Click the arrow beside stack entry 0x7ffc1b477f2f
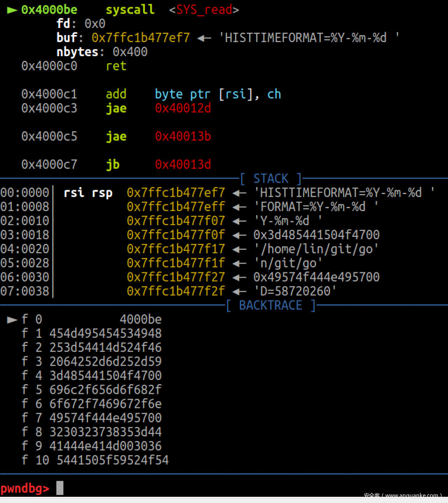The height and width of the screenshot is (503, 448). tap(239, 291)
